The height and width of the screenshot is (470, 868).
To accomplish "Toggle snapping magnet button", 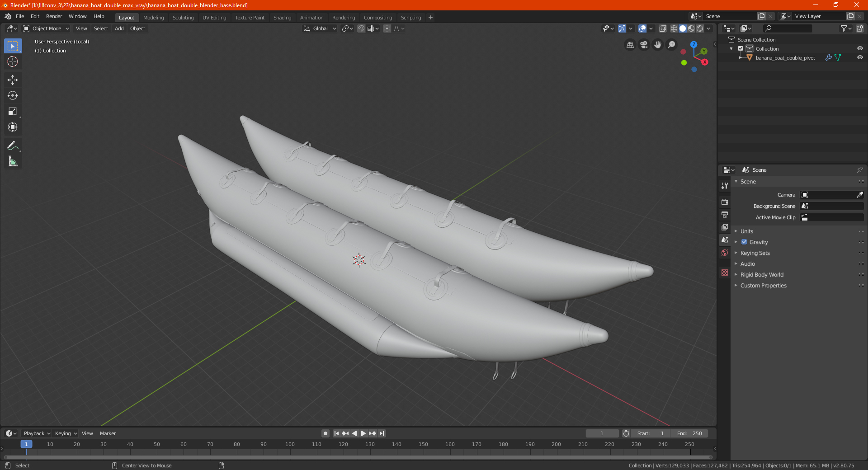I will point(361,28).
